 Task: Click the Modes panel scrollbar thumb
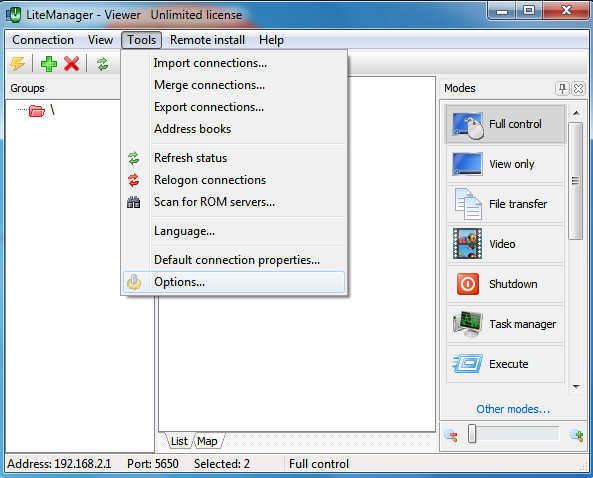576,181
